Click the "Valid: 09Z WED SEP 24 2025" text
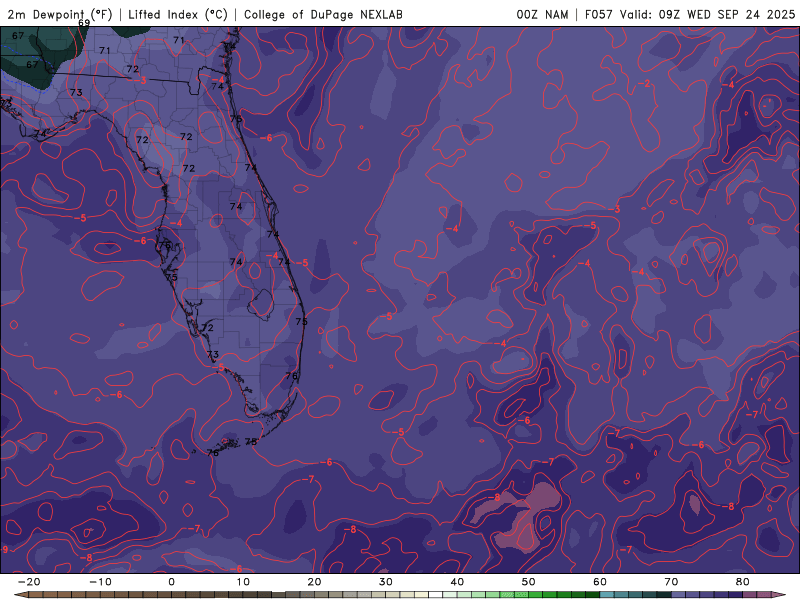Image resolution: width=800 pixels, height=600 pixels. tap(708, 15)
